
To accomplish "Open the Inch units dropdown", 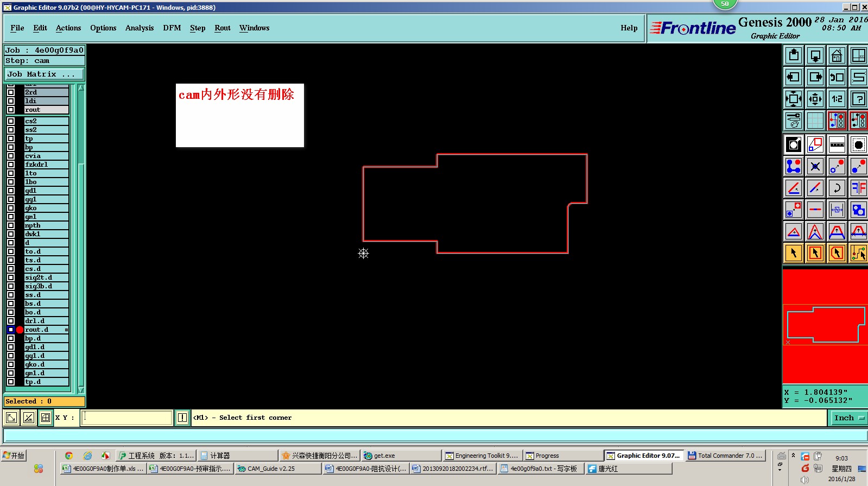I will (848, 418).
